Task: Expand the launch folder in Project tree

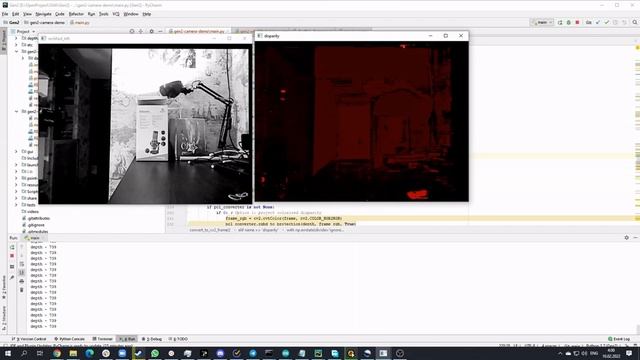Action: 16,165
